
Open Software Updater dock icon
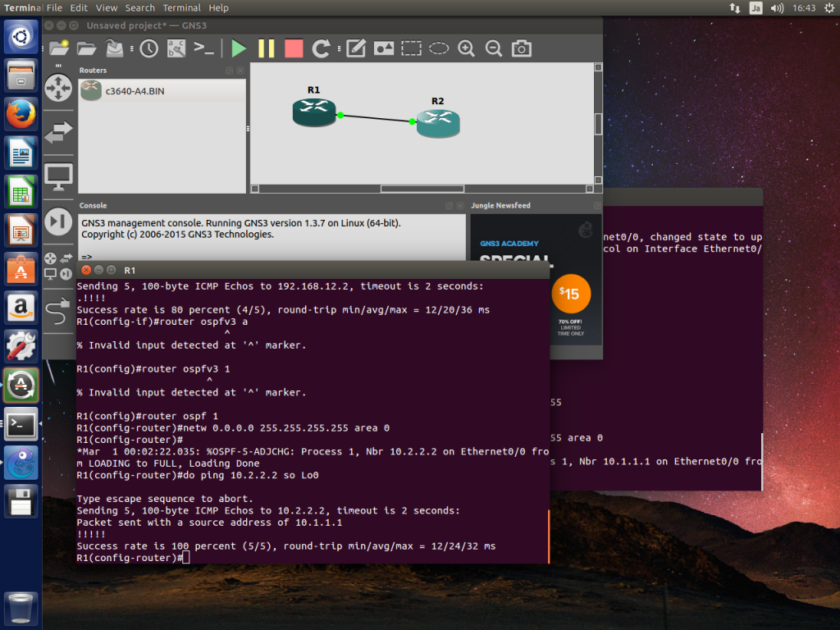click(x=21, y=386)
